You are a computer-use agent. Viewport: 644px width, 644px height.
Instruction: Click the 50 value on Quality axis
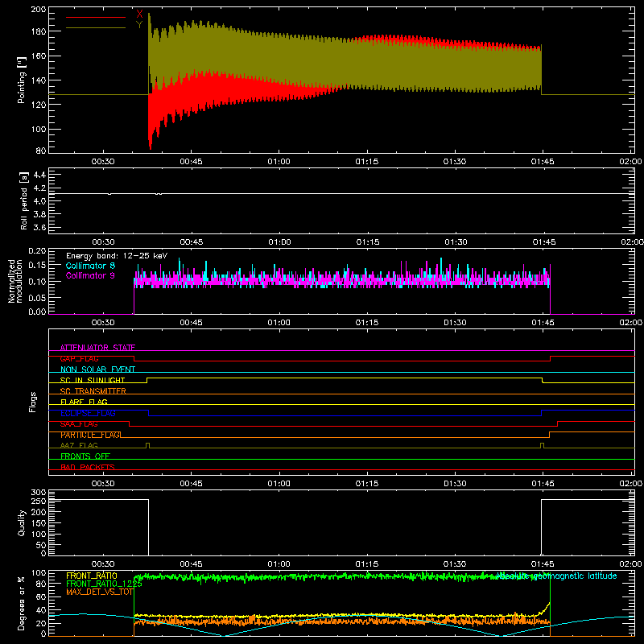pos(42,545)
